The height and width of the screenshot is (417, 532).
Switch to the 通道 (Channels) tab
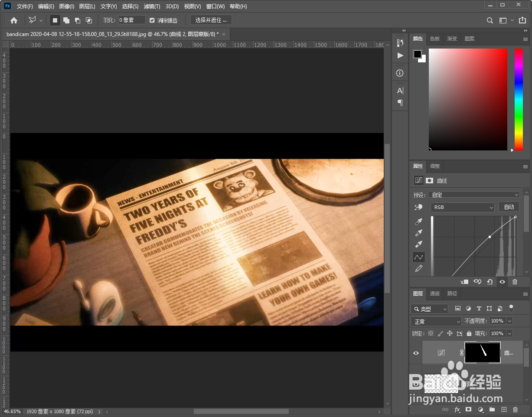click(x=435, y=293)
